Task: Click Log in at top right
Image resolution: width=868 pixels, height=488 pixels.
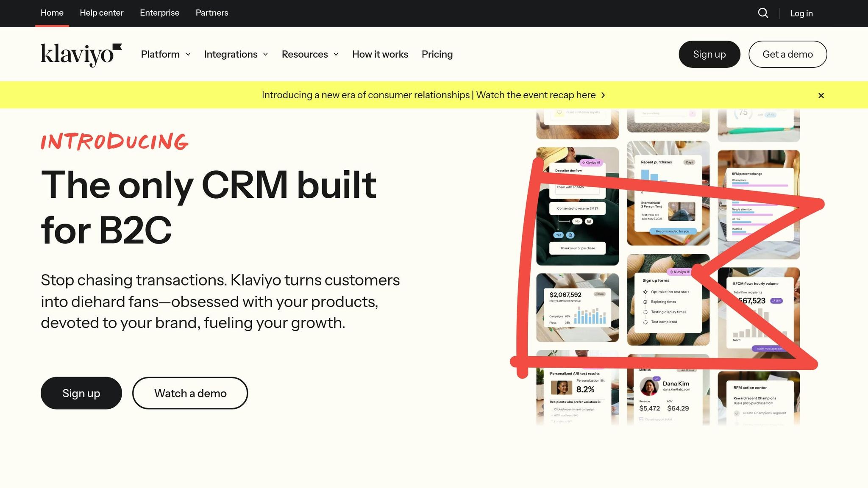Action: pos(801,13)
